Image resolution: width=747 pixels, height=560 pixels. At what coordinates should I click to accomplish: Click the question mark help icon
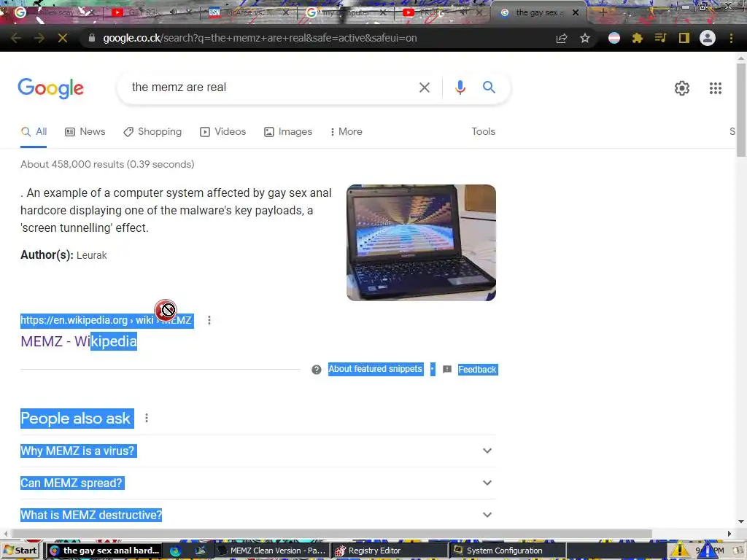click(317, 370)
